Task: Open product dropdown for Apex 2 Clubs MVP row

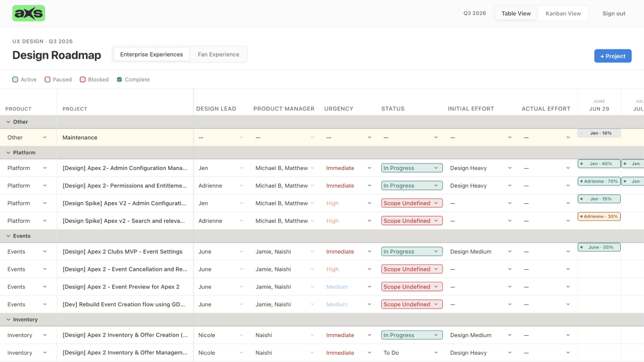Action: click(27, 251)
